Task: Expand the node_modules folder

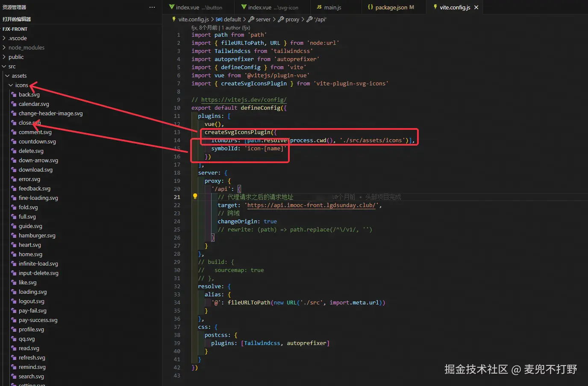Action: click(x=4, y=47)
